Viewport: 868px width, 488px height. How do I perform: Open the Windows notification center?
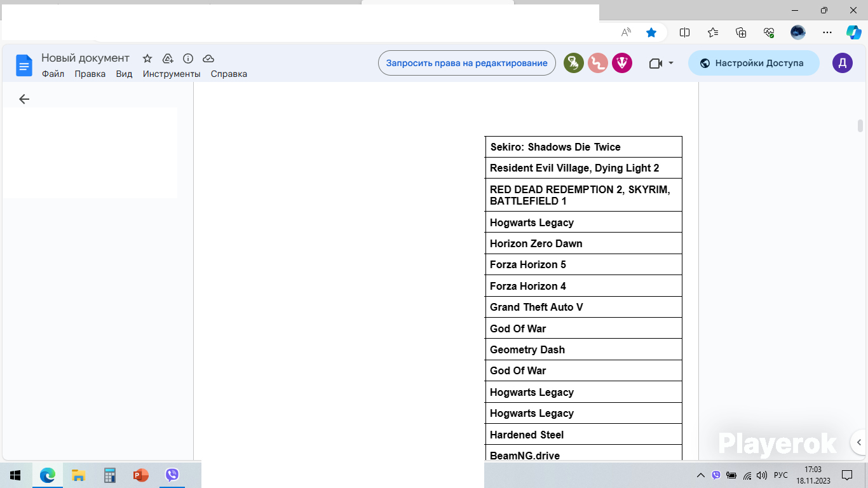[x=847, y=475]
